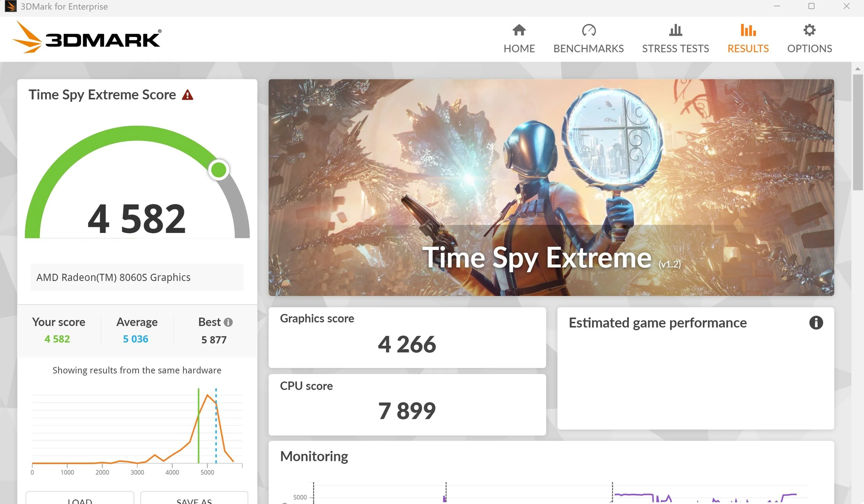Viewport: 864px width, 504px height.
Task: Click the green knob on score gauge
Action: (218, 170)
